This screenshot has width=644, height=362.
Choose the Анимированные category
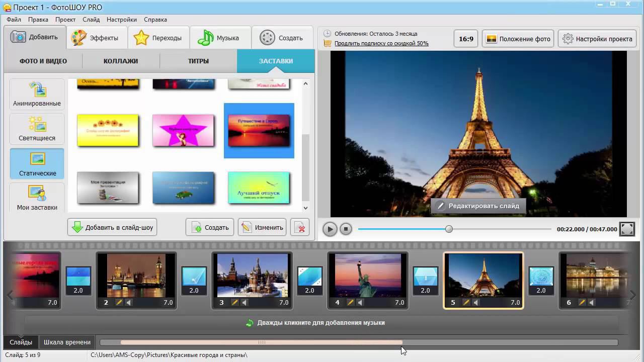coord(37,95)
